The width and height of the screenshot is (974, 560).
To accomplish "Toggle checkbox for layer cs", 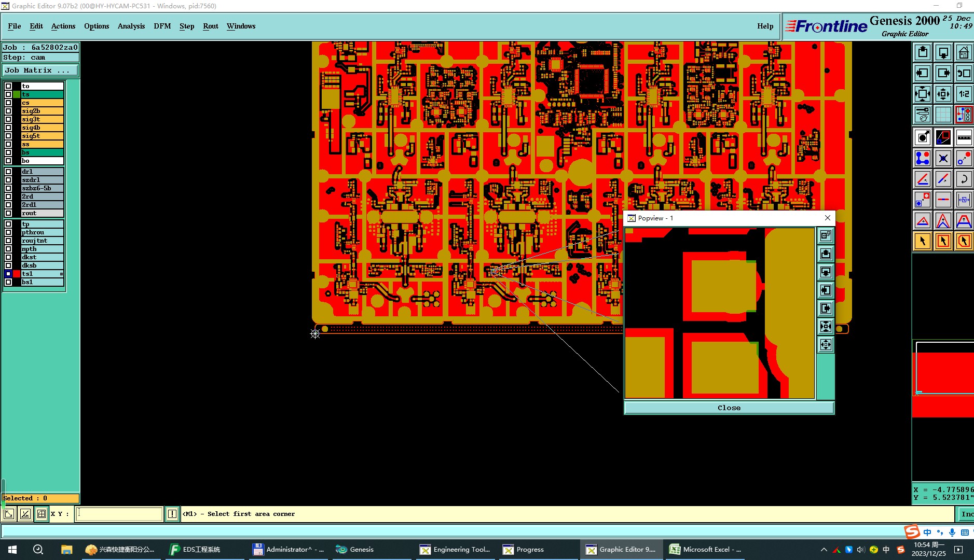I will pyautogui.click(x=8, y=103).
